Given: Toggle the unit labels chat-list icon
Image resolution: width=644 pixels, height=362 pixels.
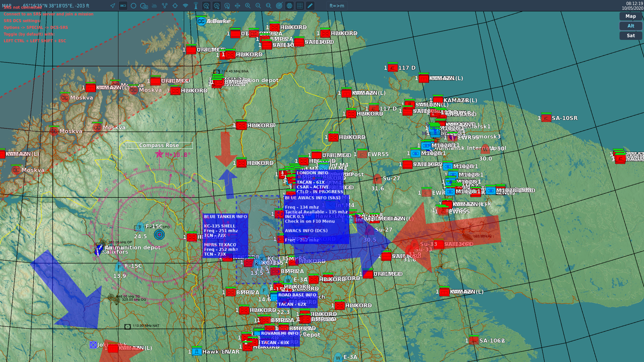Looking at the screenshot, I should pos(144,6).
